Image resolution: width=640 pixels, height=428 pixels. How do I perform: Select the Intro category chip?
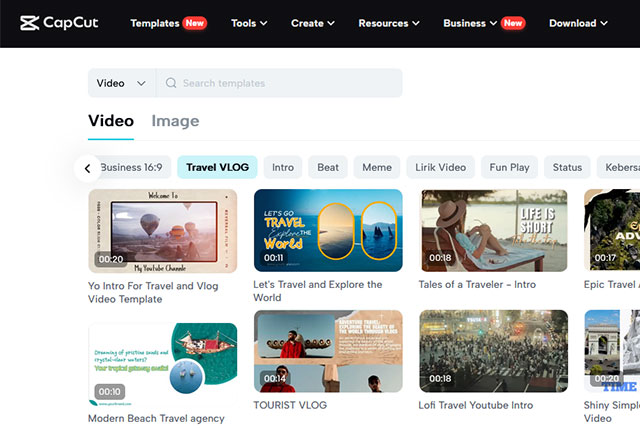(283, 167)
